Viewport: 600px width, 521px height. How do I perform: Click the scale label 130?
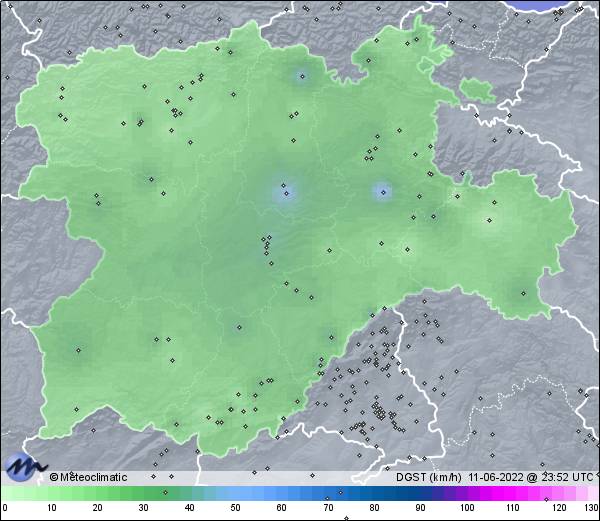[592, 508]
